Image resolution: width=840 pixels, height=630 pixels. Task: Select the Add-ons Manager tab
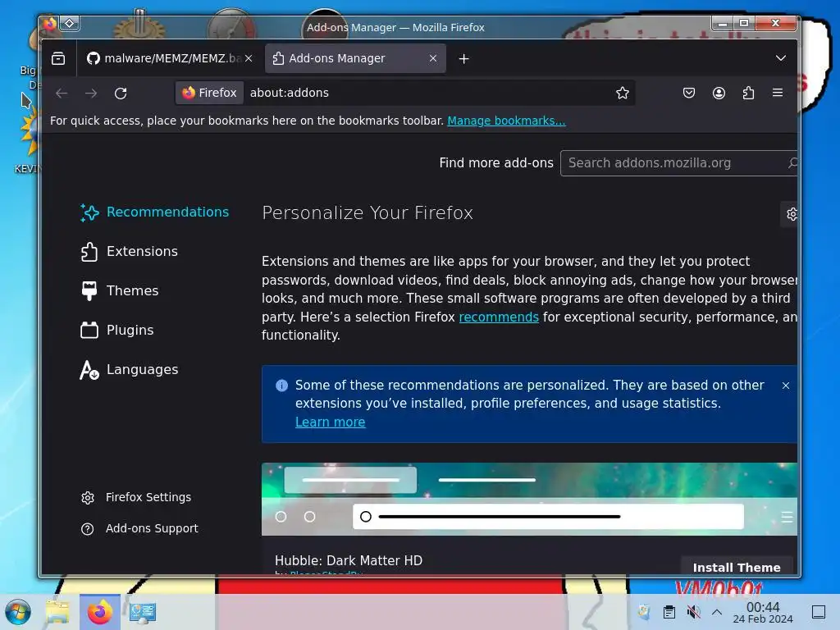[355, 58]
